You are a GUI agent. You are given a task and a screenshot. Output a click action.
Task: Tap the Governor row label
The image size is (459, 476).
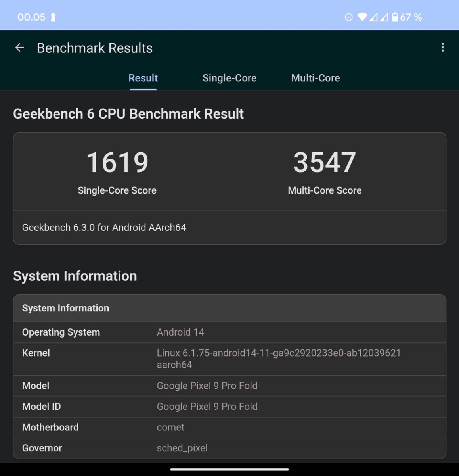[42, 448]
